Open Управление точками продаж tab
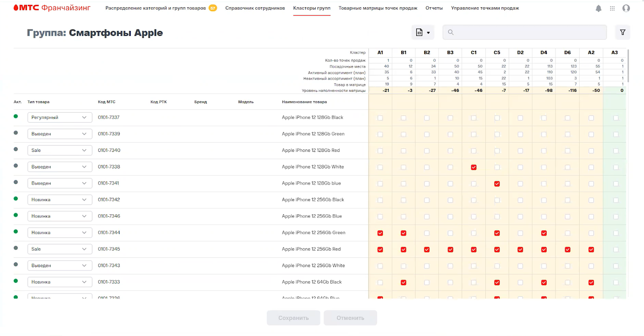The width and height of the screenshot is (644, 336). pos(485,8)
